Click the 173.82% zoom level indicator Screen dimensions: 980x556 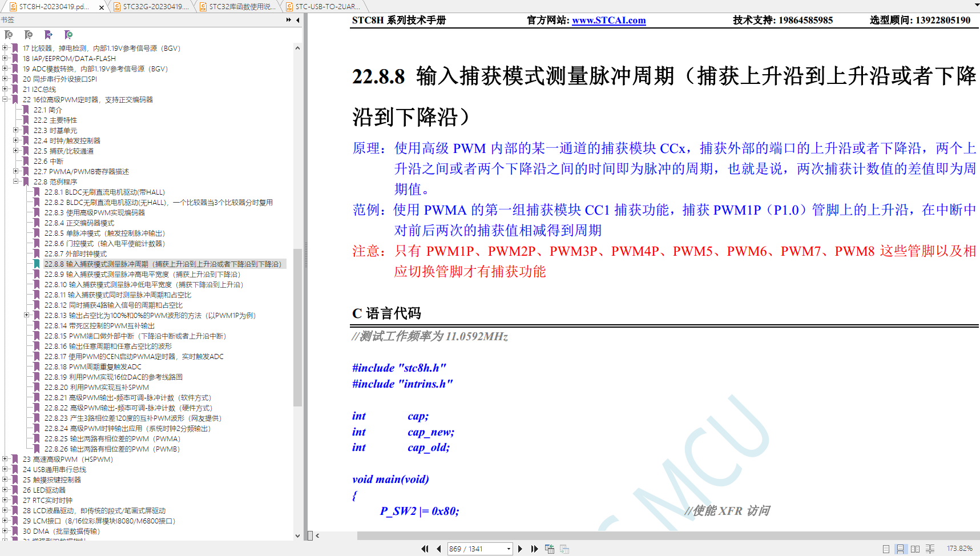pos(959,549)
